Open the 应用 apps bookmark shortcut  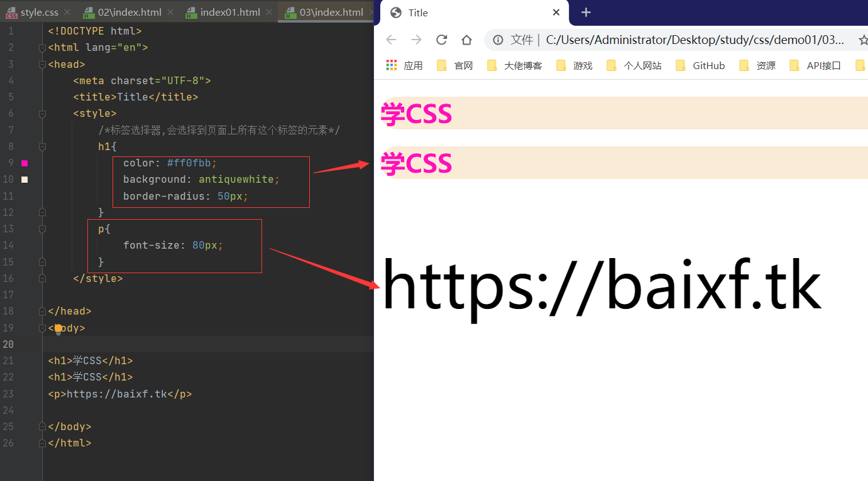click(x=404, y=65)
